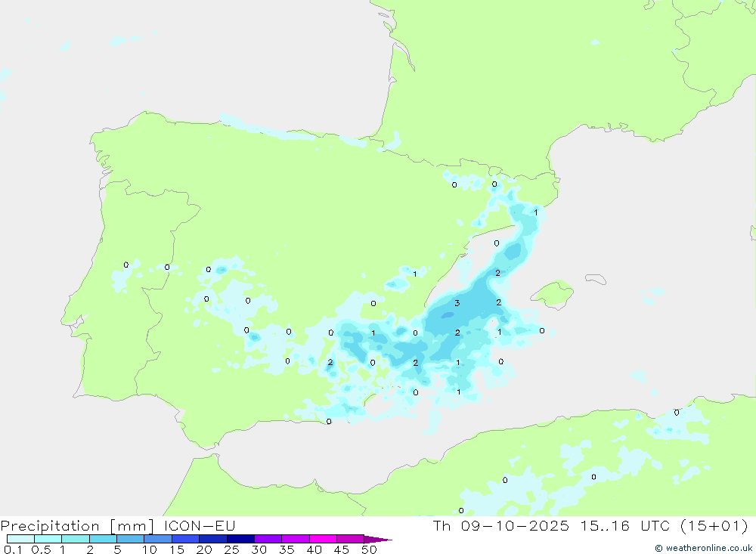Click the date '09-10-2025' in the caption

[515, 525]
